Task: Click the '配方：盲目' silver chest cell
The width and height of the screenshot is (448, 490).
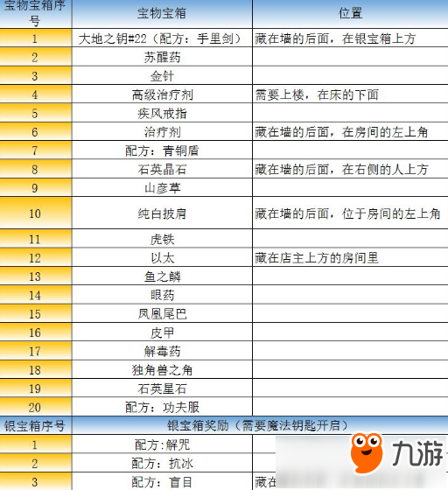Action: click(162, 482)
